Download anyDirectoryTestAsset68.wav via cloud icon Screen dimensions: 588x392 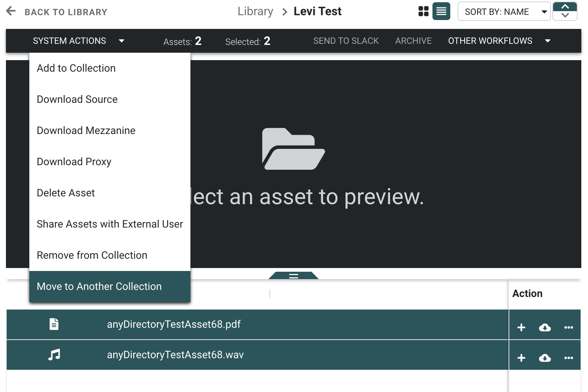point(545,358)
